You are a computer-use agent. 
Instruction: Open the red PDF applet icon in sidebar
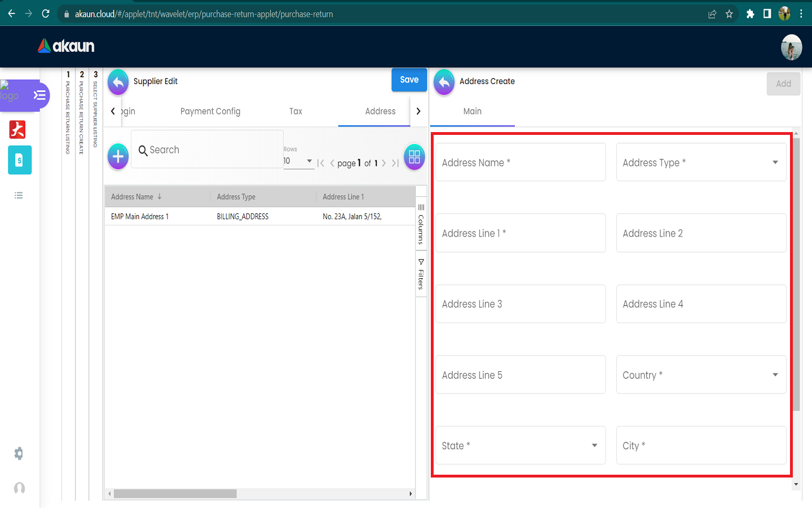17,130
